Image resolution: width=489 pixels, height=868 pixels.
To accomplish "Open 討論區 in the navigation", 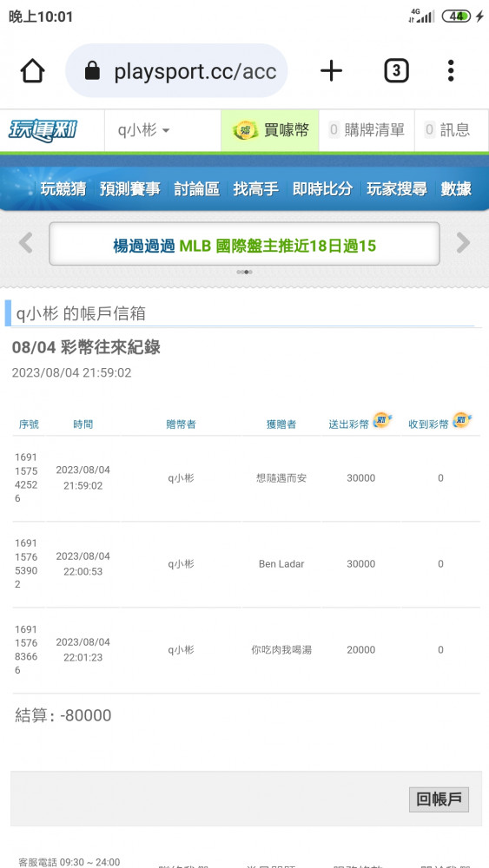I will [x=196, y=188].
